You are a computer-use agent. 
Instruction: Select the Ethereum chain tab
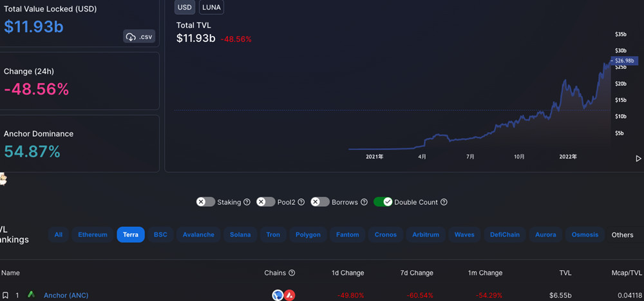pos(92,235)
